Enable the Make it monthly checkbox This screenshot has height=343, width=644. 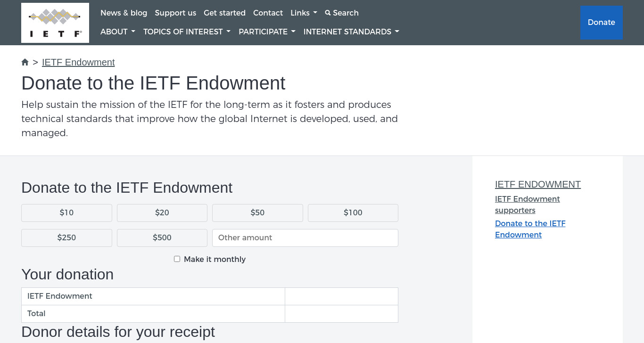tap(177, 259)
